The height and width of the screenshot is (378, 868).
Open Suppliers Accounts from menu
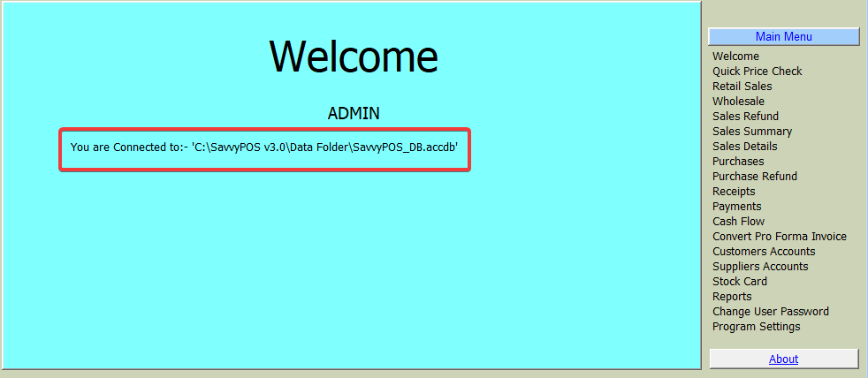[x=760, y=267]
